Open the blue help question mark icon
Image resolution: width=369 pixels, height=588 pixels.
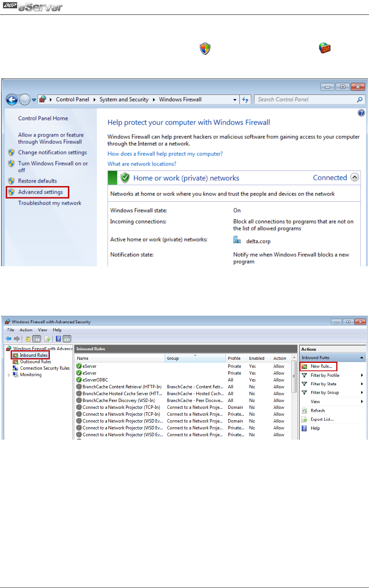pyautogui.click(x=361, y=113)
